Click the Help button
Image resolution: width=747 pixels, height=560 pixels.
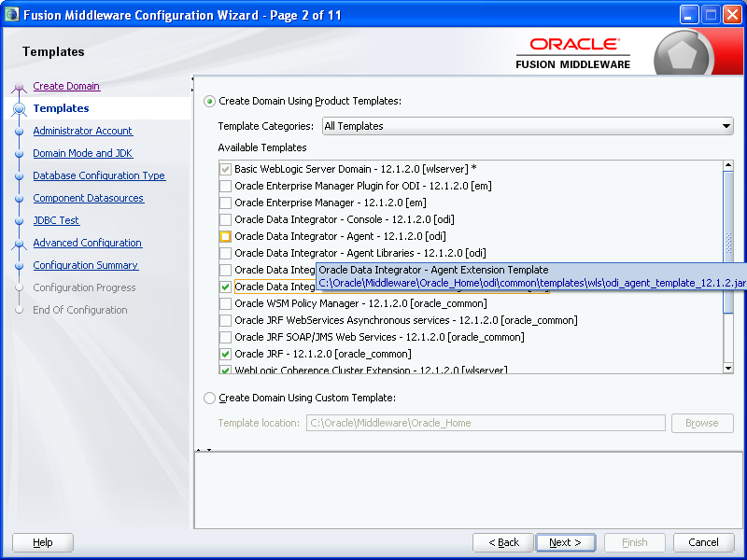[43, 542]
